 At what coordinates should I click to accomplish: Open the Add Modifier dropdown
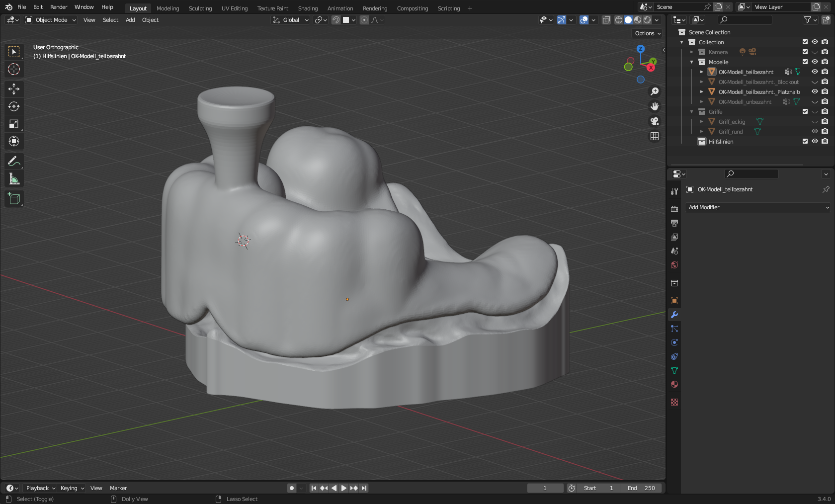(757, 207)
